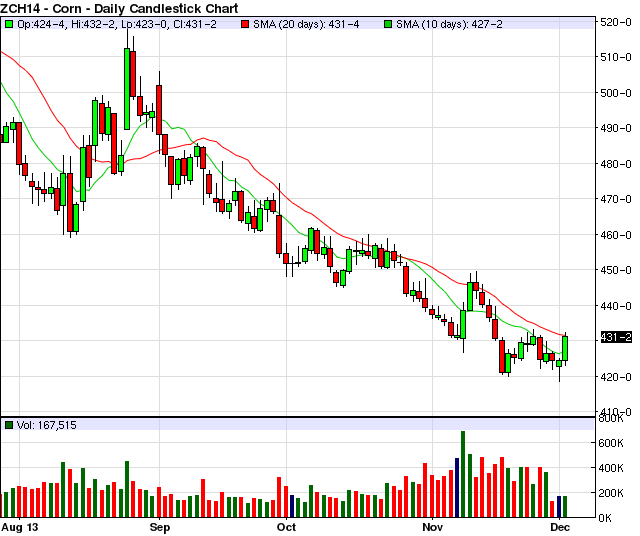Click the Oct date axis label
Screen dimensions: 640x536
click(x=286, y=527)
